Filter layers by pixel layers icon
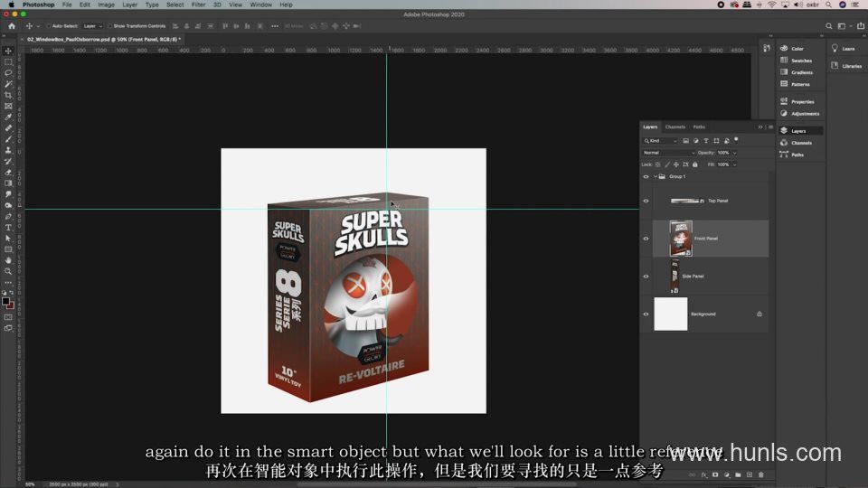 tap(686, 141)
